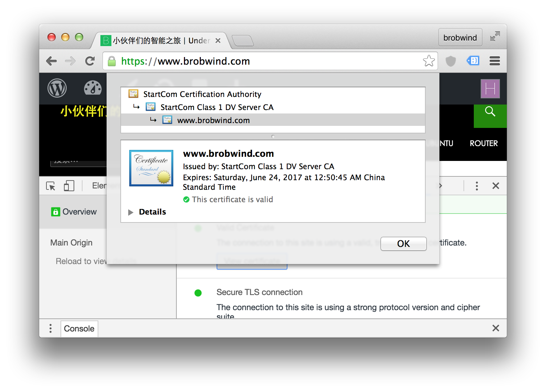Click OK to dismiss certificate dialog

(404, 244)
